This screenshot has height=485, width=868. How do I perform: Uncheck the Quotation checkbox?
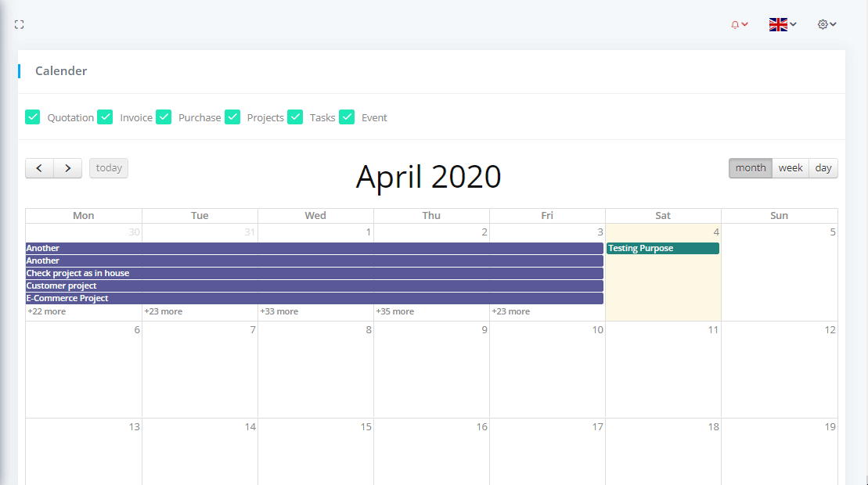(x=33, y=117)
